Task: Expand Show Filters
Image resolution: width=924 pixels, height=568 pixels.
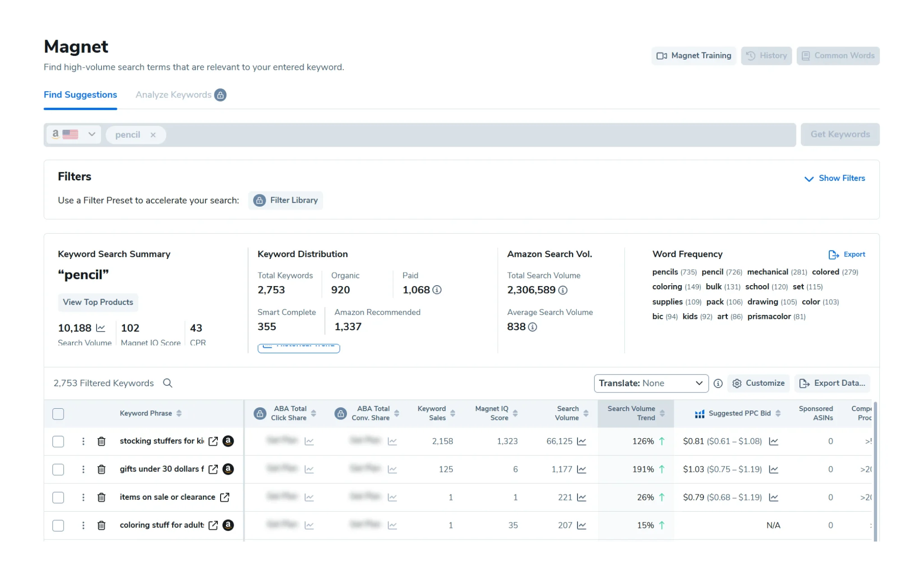Action: [835, 178]
